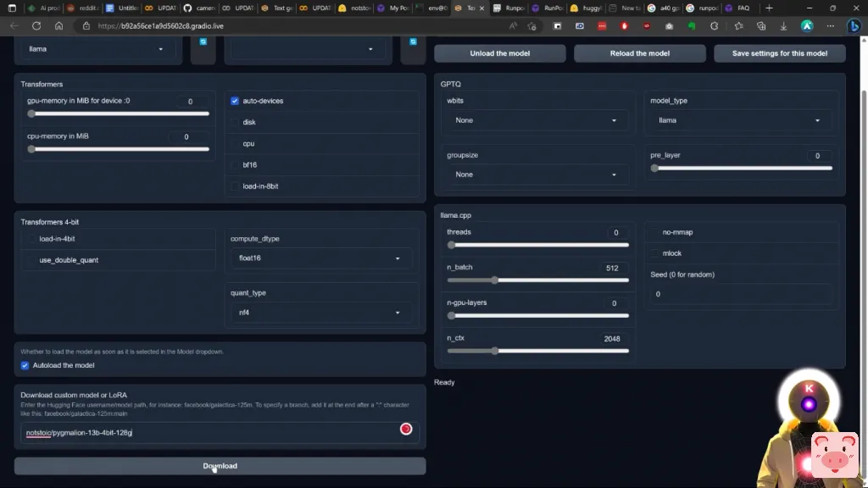Enable the load-in-8bit checkbox
Viewport: 868px width, 488px height.
[235, 186]
